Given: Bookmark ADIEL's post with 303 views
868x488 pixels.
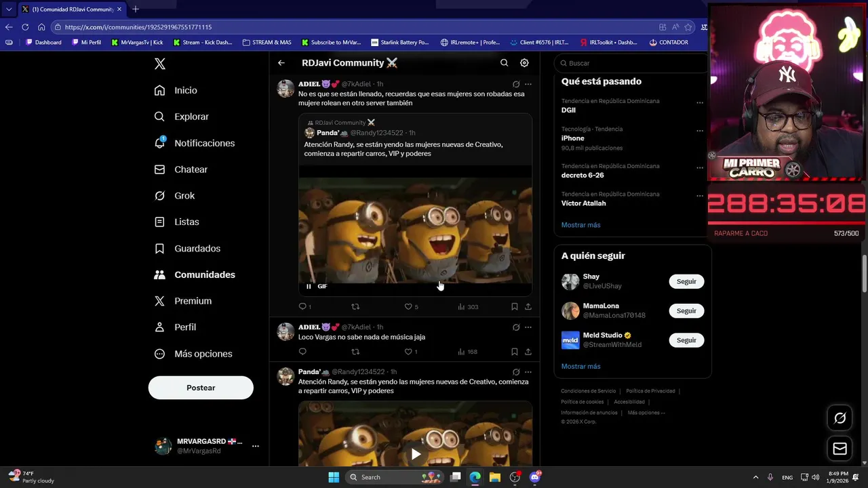Looking at the screenshot, I should tap(515, 306).
